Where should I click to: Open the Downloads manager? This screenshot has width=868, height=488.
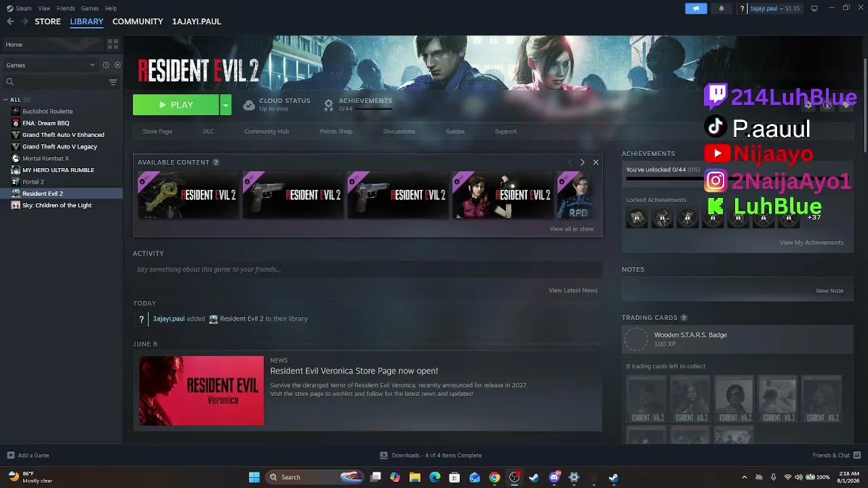point(431,455)
